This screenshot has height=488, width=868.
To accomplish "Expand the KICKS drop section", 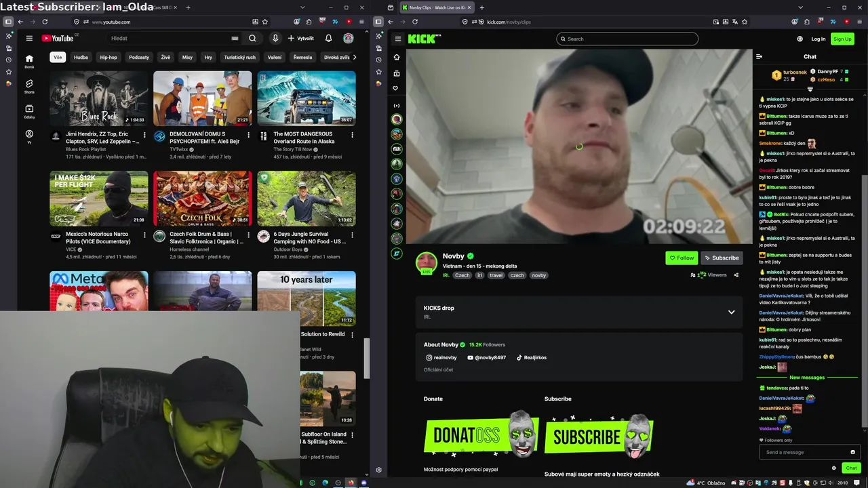I will (x=731, y=312).
